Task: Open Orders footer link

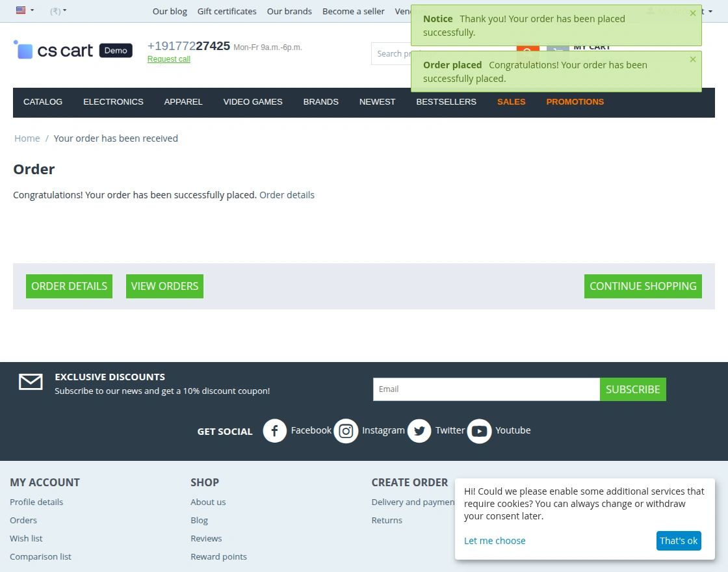Action: click(23, 520)
